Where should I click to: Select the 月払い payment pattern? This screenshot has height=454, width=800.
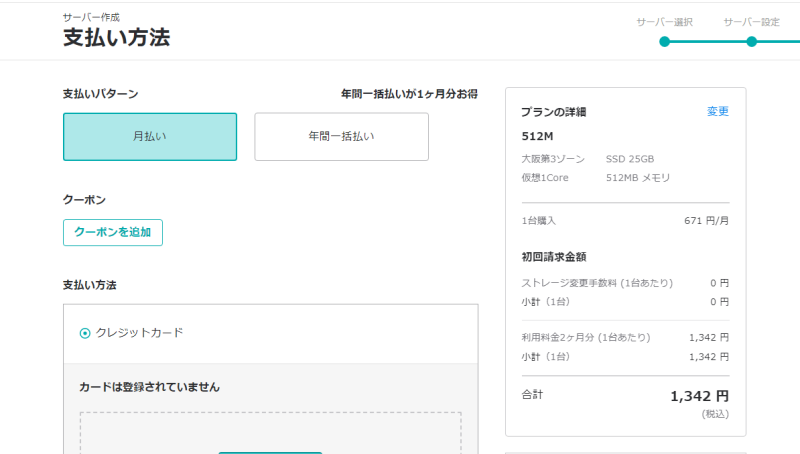pyautogui.click(x=150, y=137)
